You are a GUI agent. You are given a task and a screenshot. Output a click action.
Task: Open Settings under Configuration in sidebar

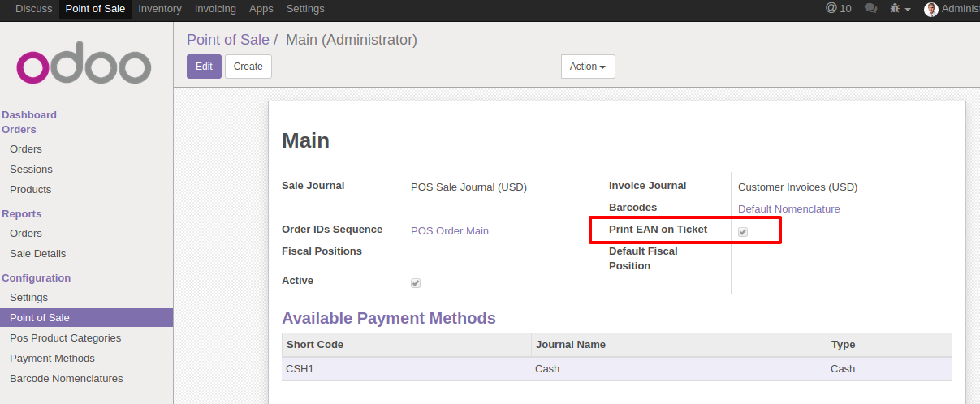pyautogui.click(x=28, y=298)
